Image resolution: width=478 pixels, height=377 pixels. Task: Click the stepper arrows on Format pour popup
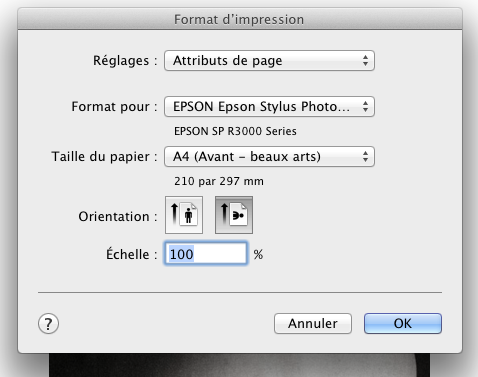pos(365,107)
